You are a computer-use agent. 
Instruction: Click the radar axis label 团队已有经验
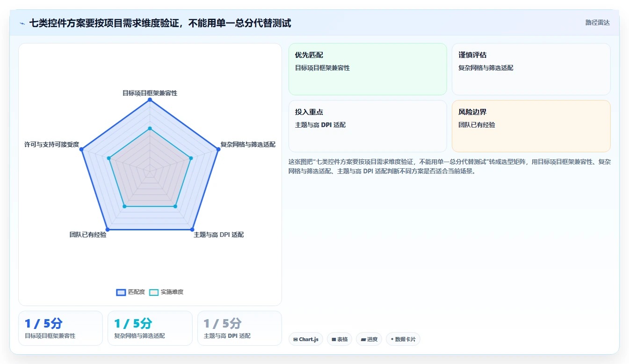tap(88, 235)
